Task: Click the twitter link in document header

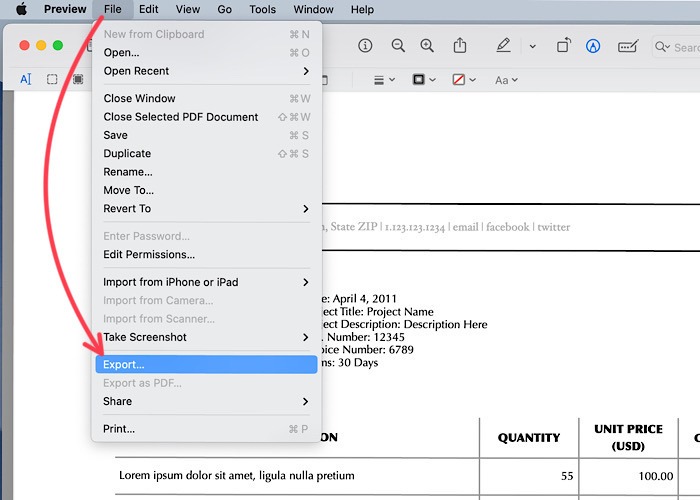Action: tap(554, 227)
